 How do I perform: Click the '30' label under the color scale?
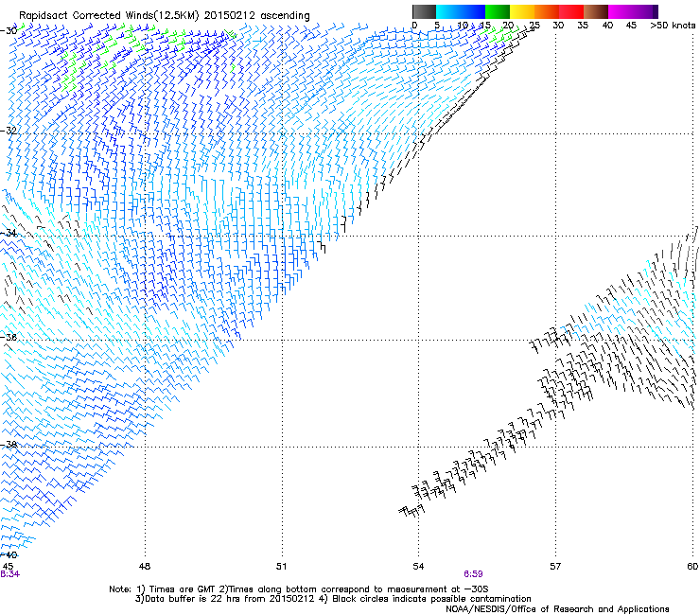coord(558,26)
